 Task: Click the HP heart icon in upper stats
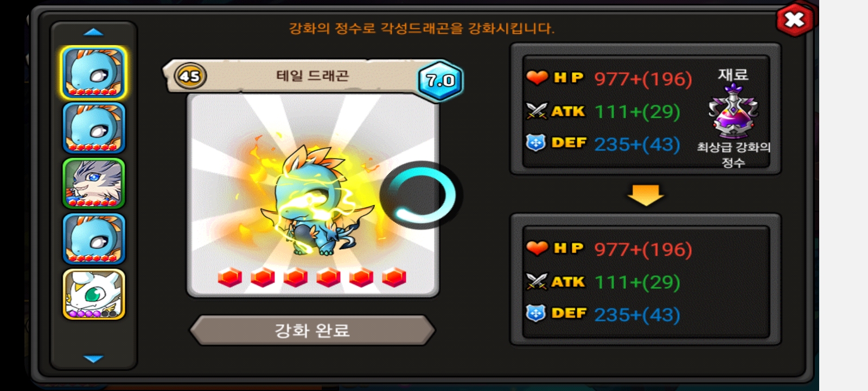coord(537,78)
